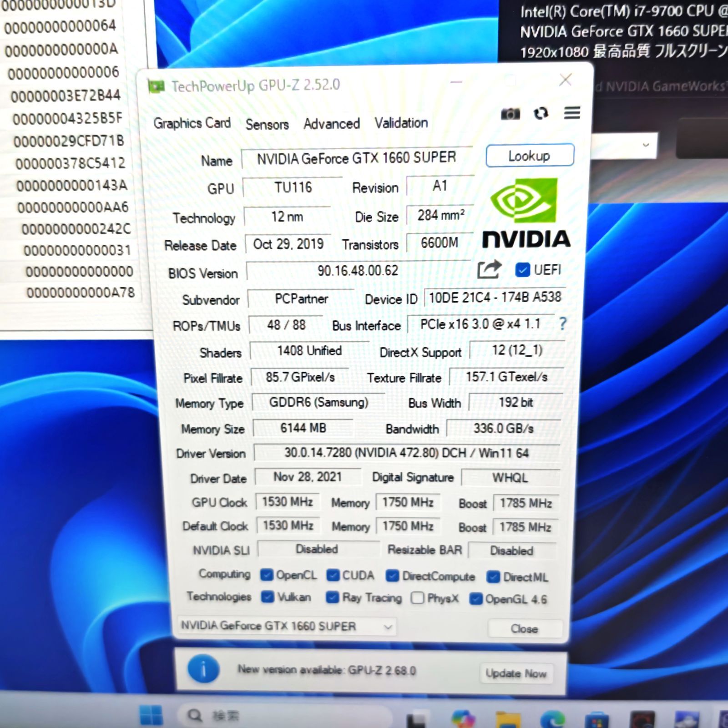728x728 pixels.
Task: Open the GPU selection dropdown at bottom
Action: (286, 627)
